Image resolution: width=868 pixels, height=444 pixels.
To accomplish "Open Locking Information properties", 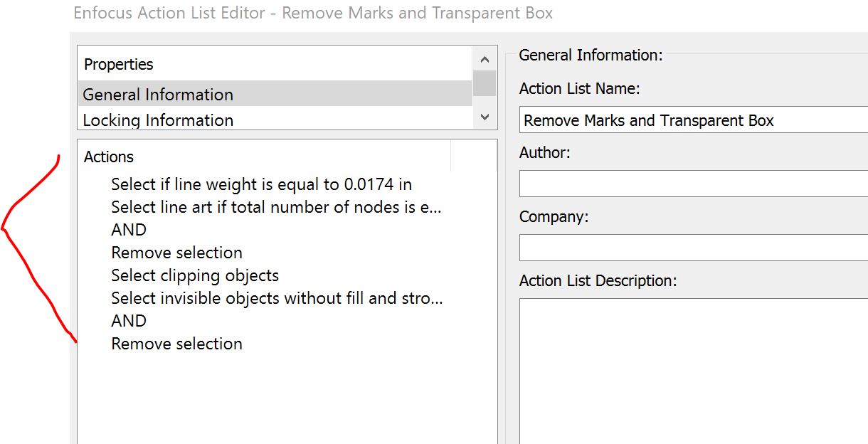I will (158, 120).
